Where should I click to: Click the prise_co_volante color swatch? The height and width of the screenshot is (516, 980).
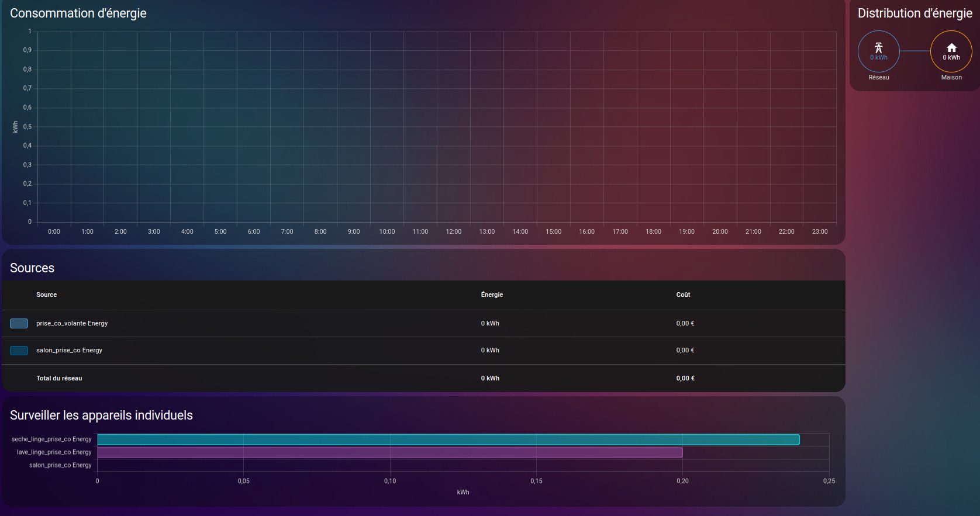point(19,323)
